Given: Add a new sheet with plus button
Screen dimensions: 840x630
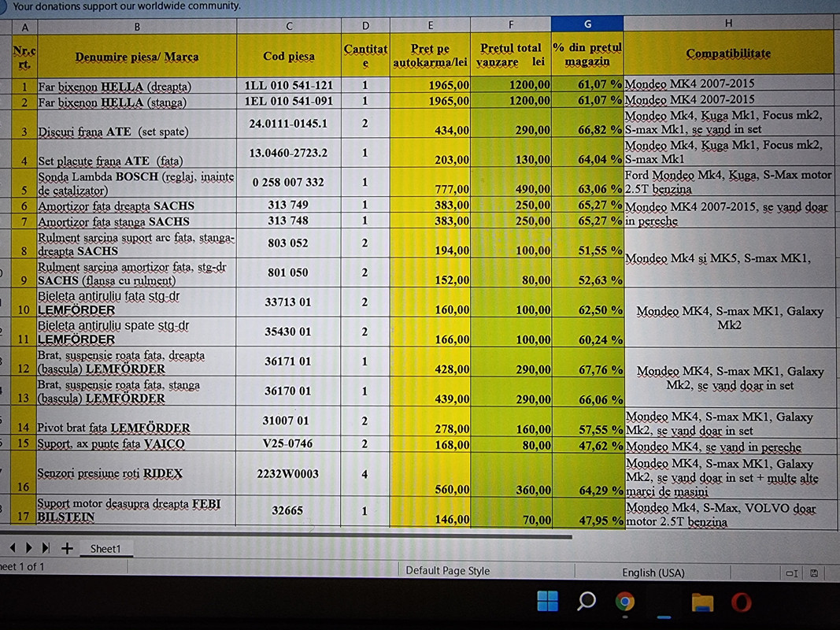Looking at the screenshot, I should click(67, 548).
